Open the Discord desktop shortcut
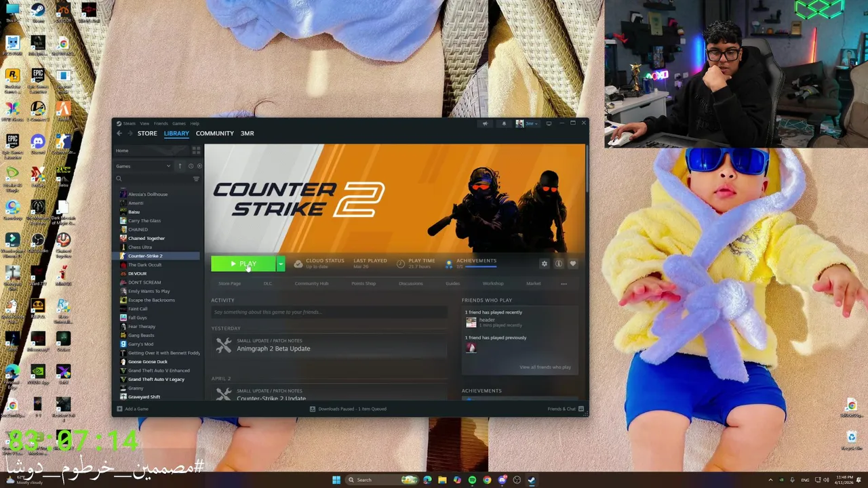 [x=38, y=143]
